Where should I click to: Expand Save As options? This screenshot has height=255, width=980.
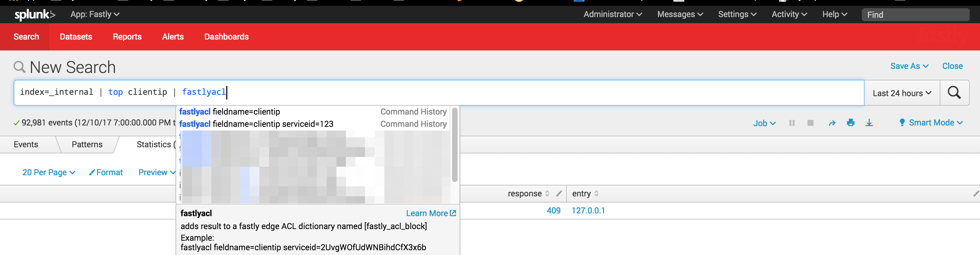click(x=909, y=66)
